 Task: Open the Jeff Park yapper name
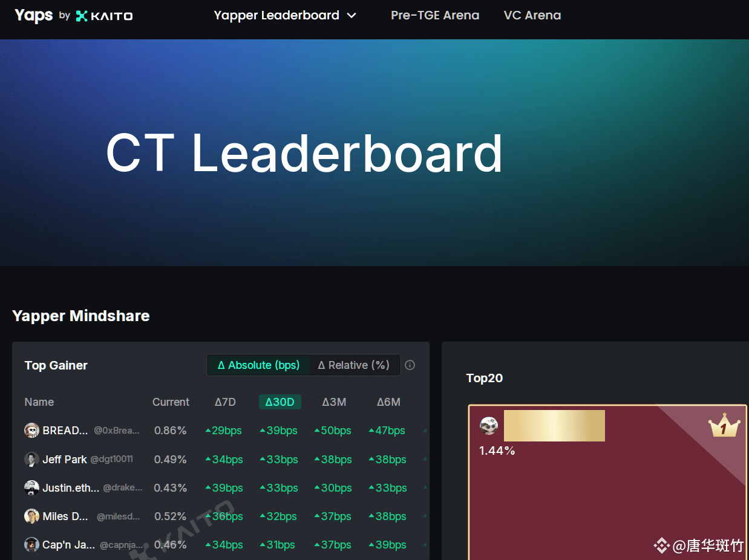pos(65,459)
